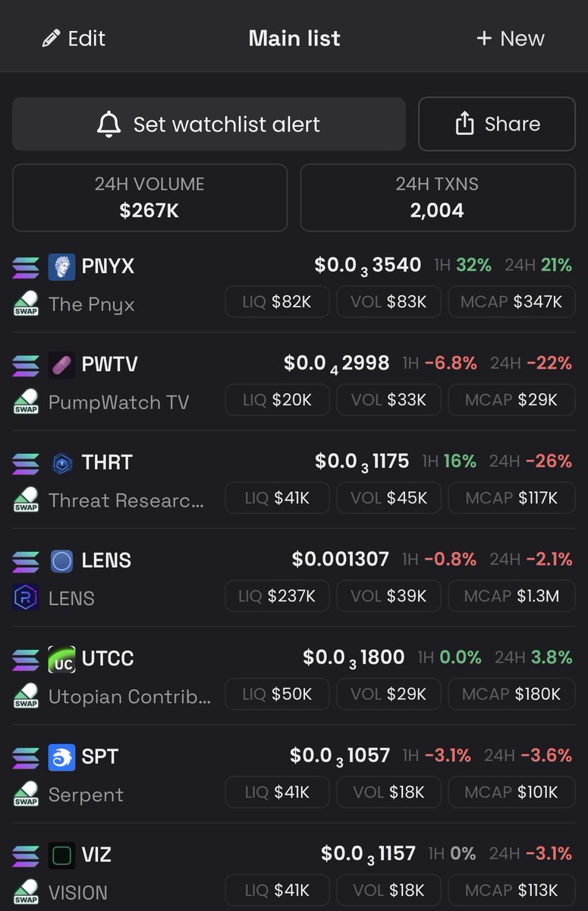Open the Main list title

point(294,39)
